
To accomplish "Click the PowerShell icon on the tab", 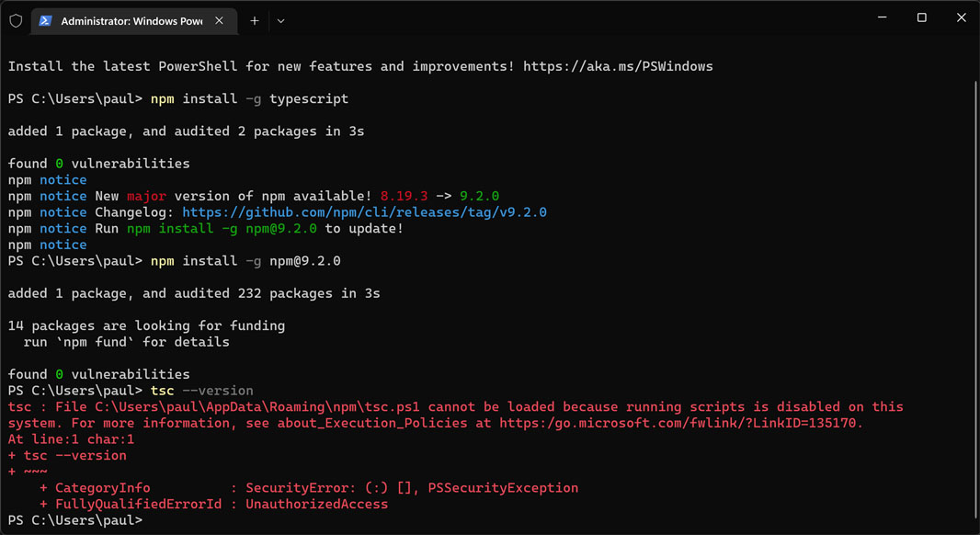I will pyautogui.click(x=45, y=21).
